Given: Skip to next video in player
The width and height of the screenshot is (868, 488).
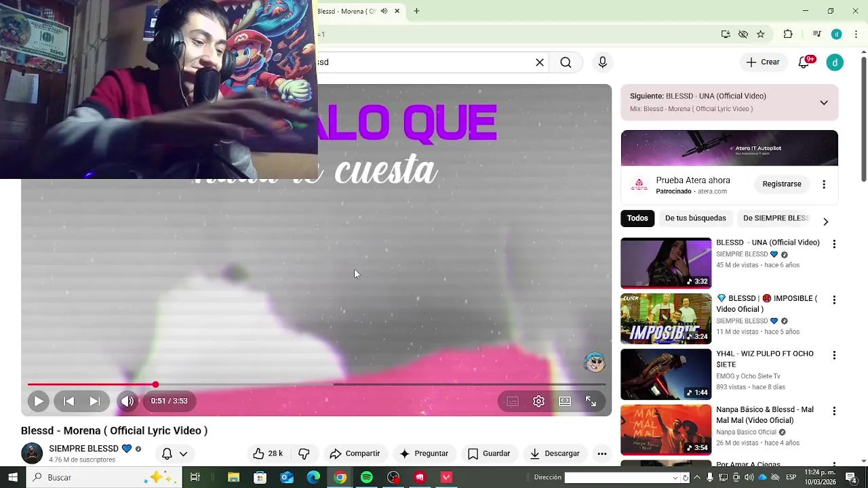Looking at the screenshot, I should (94, 401).
